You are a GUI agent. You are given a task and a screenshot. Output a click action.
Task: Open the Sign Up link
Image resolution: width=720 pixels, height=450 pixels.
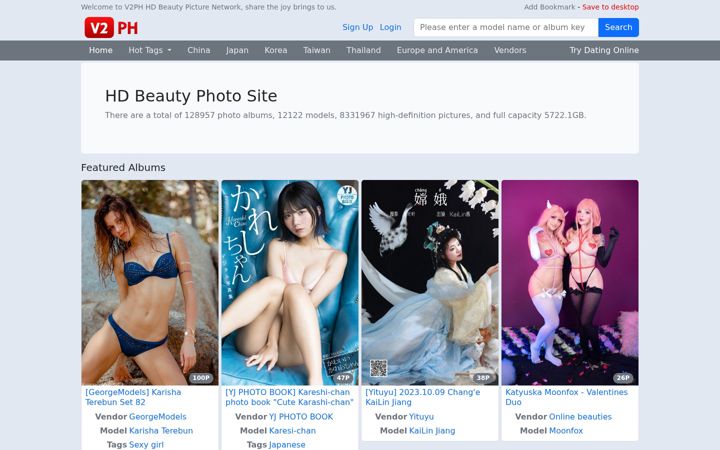[358, 27]
